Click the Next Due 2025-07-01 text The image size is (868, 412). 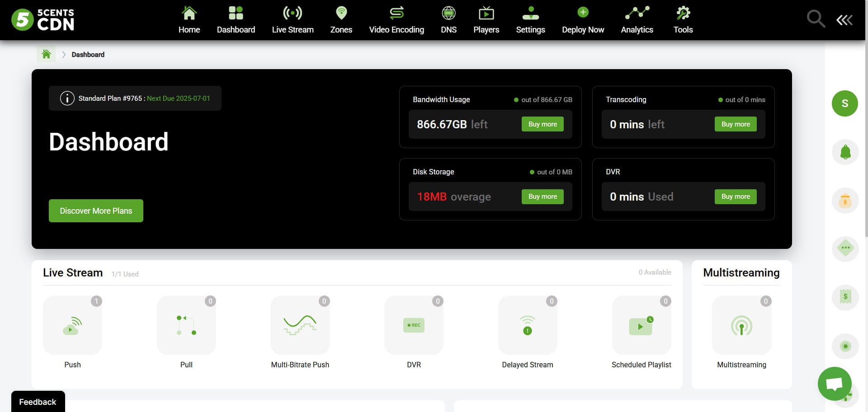coord(179,98)
